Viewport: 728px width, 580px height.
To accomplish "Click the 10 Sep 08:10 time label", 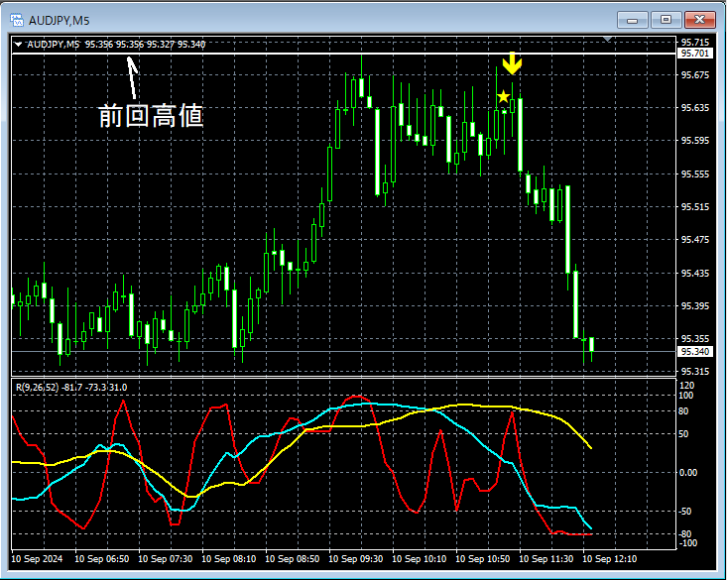I will point(228,558).
